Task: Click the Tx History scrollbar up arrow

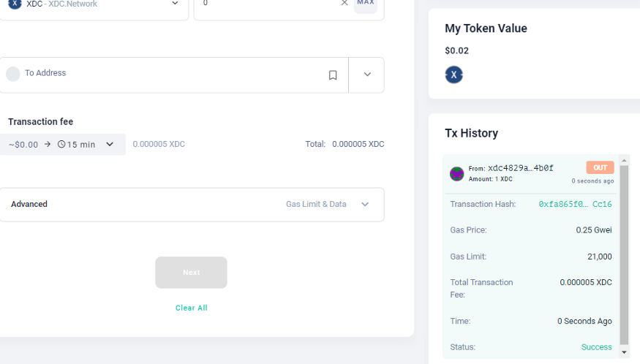Action: (x=624, y=160)
